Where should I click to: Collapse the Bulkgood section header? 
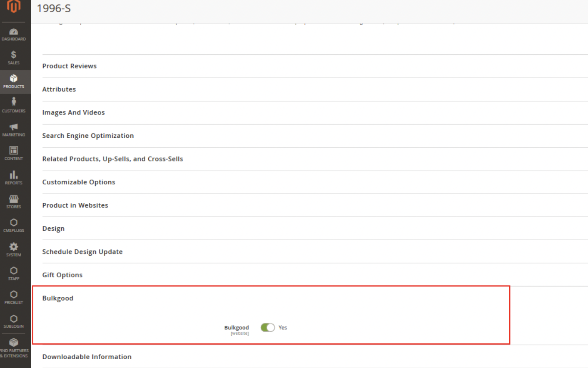click(x=58, y=298)
